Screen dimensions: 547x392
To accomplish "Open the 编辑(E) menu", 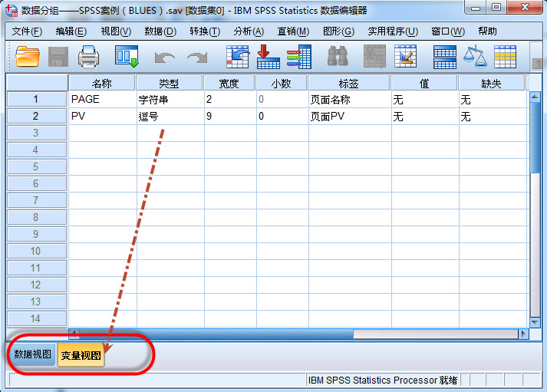I will point(71,31).
